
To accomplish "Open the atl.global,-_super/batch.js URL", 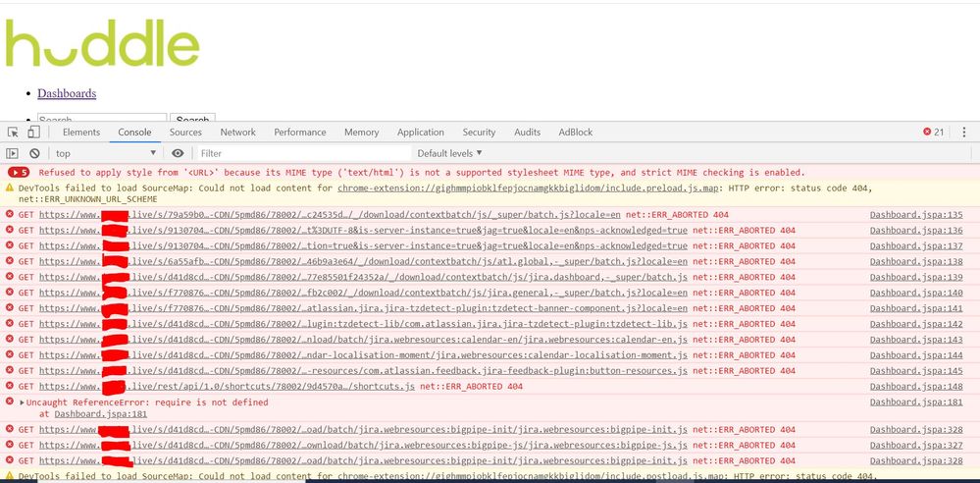I will pos(363,261).
